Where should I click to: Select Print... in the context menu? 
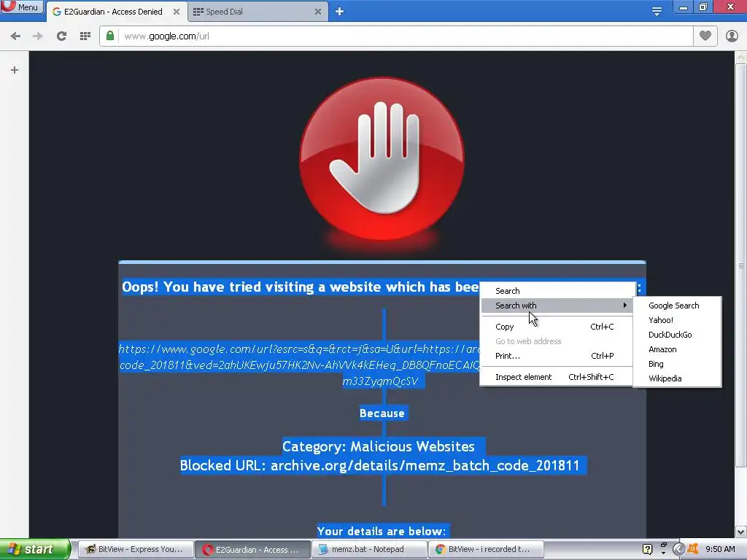tap(556, 356)
